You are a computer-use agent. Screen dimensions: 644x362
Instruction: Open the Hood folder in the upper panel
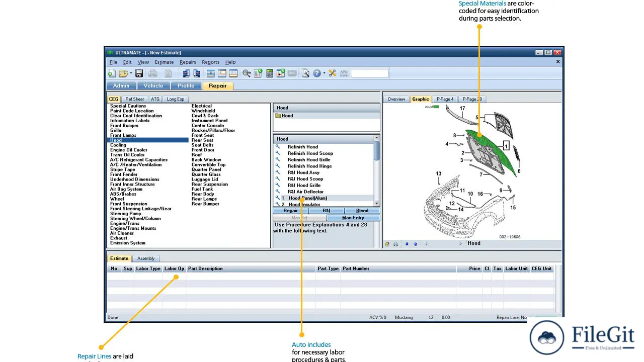[x=284, y=116]
